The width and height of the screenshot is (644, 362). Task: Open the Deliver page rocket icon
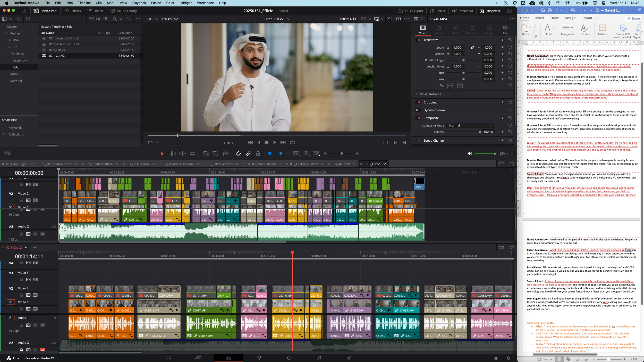pos(349,358)
